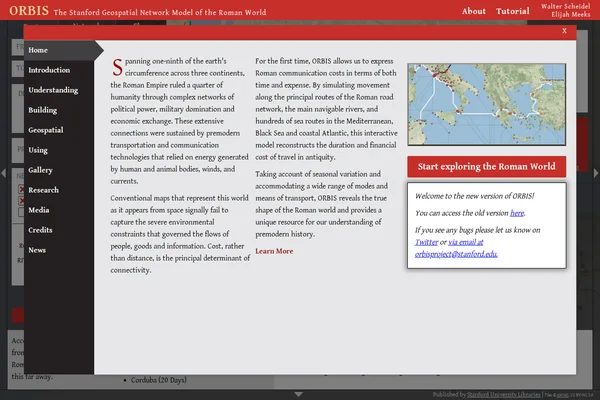Open the Tutorial from the header
This screenshot has height=400, width=600.
[513, 12]
